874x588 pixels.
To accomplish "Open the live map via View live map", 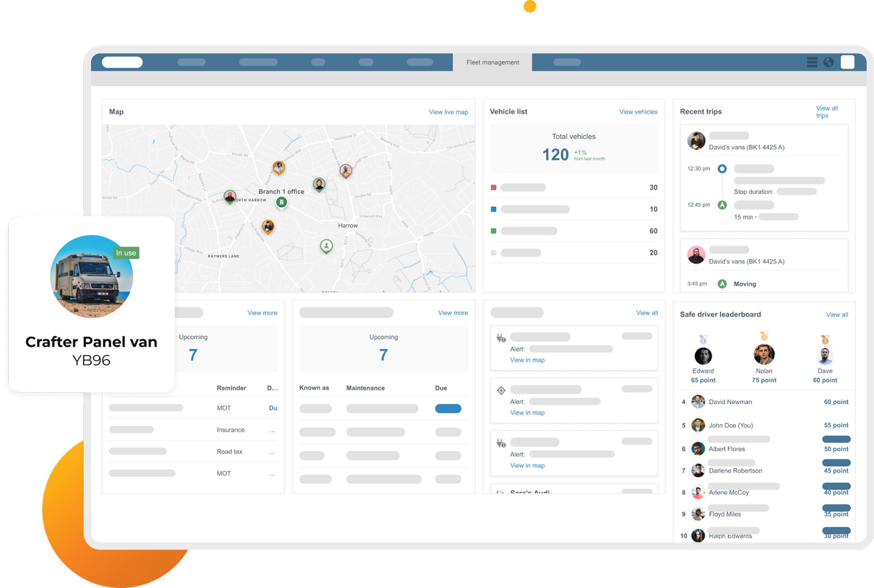I will tap(448, 112).
